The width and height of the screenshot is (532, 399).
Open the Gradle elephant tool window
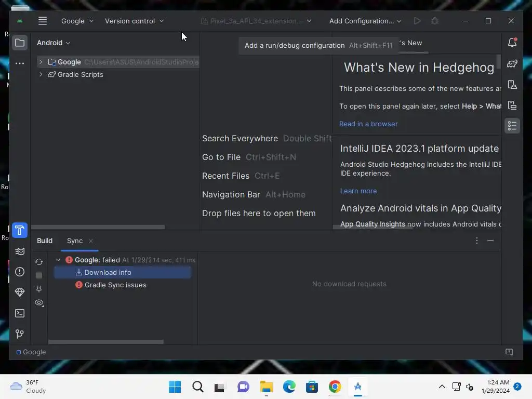512,64
